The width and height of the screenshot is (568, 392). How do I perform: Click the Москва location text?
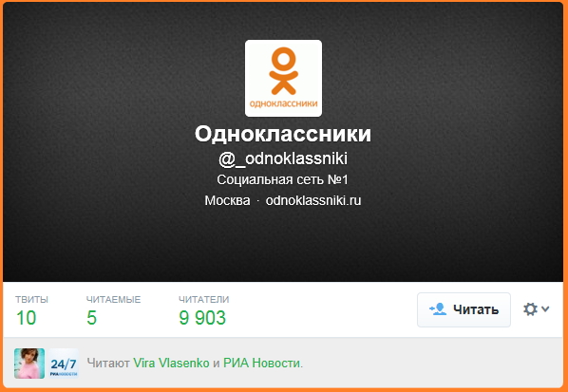pos(227,200)
